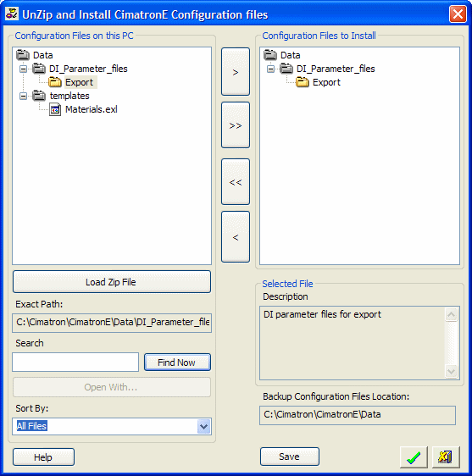Select Export label in install tree

pos(326,82)
